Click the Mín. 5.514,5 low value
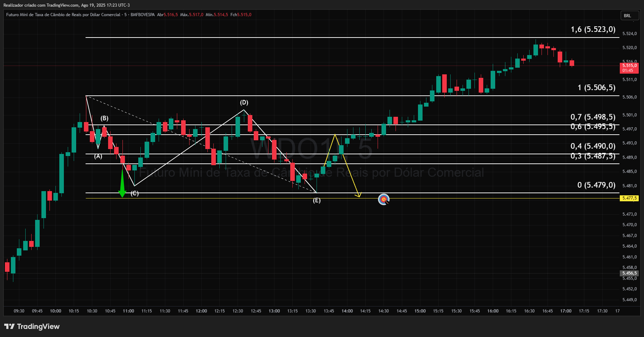 217,15
